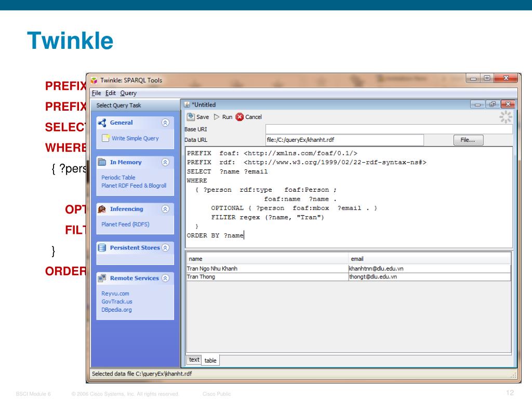
Task: Click the Remote Services computer icon
Action: (x=102, y=278)
